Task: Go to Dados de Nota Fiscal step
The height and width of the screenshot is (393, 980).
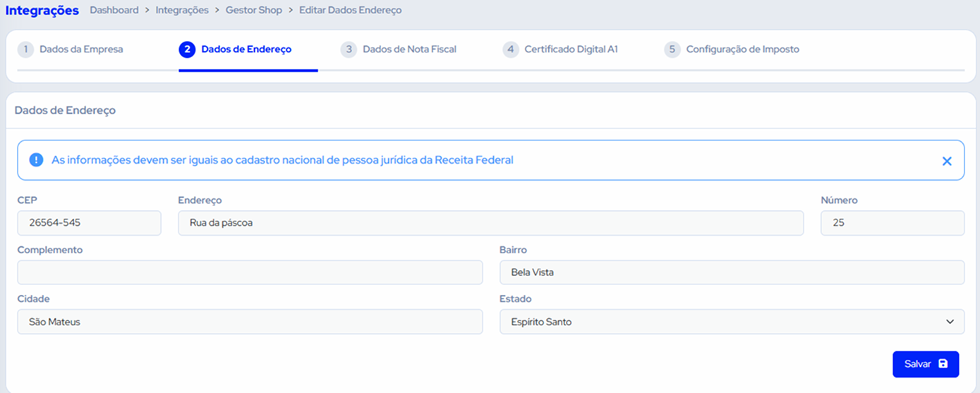Action: [409, 49]
